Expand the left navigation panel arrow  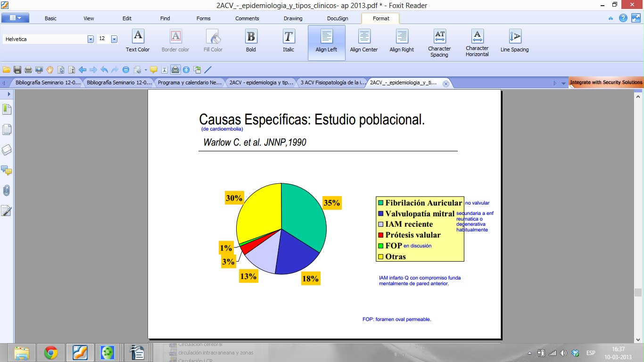click(x=8, y=94)
